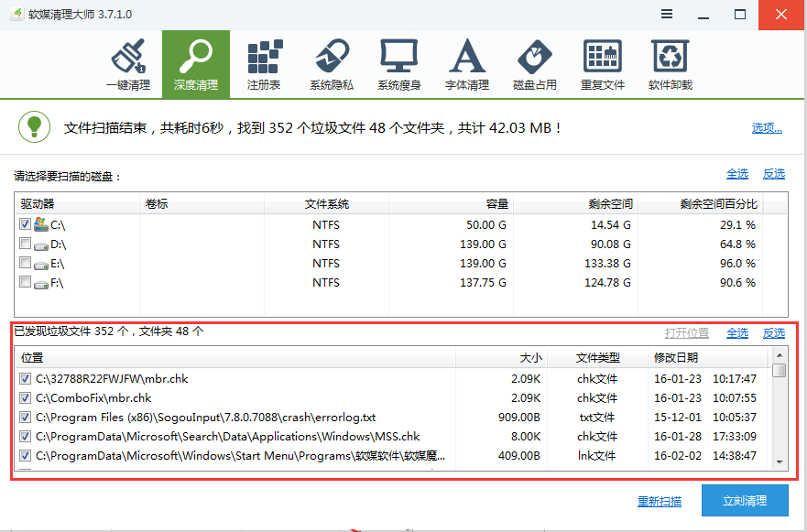807x532 pixels.
Task: Select the 字体清理 icon
Action: (x=467, y=62)
